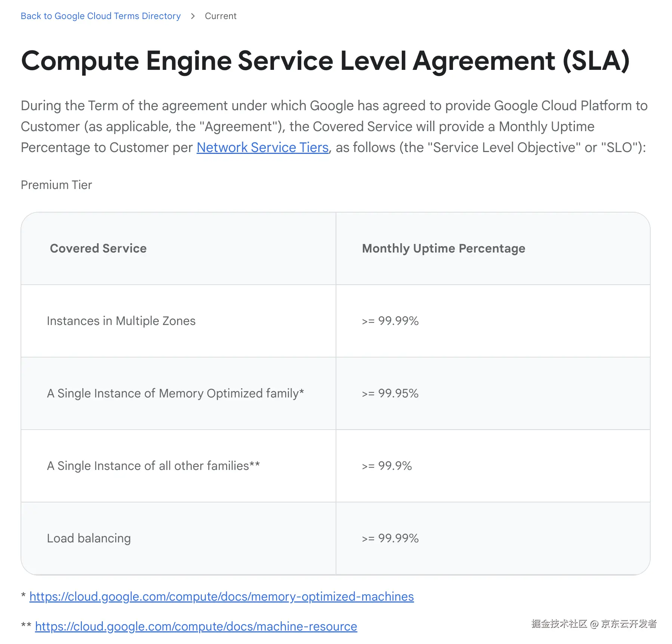
Task: Click the breadcrumb chevron separator icon
Action: [x=193, y=16]
